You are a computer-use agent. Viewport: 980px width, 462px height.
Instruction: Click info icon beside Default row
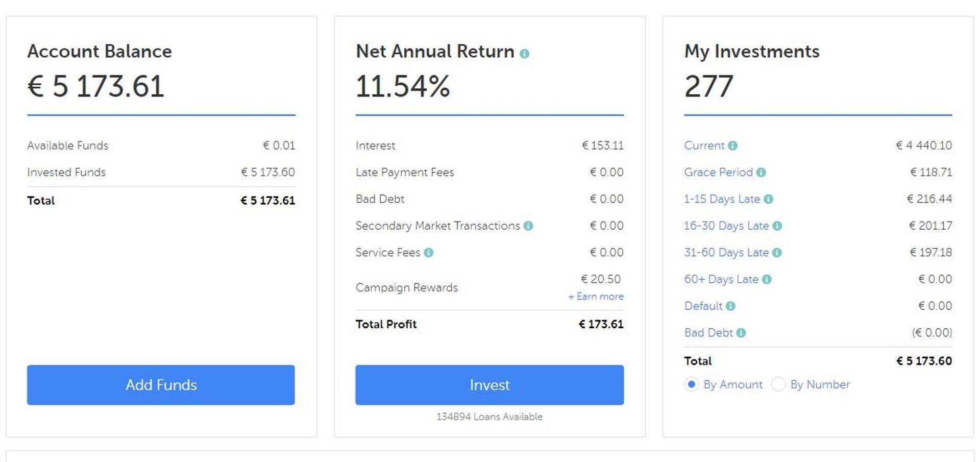(730, 306)
